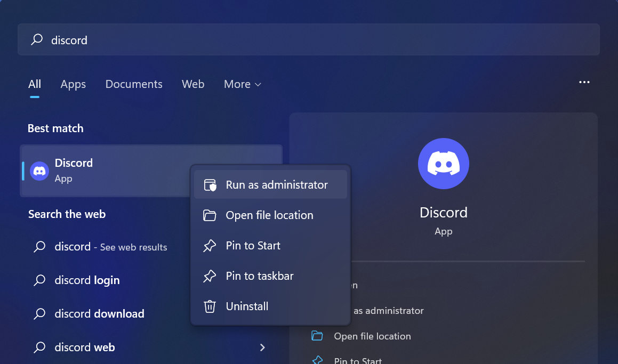Click Open file location in right details pane
Image resolution: width=618 pixels, height=364 pixels.
pos(372,336)
